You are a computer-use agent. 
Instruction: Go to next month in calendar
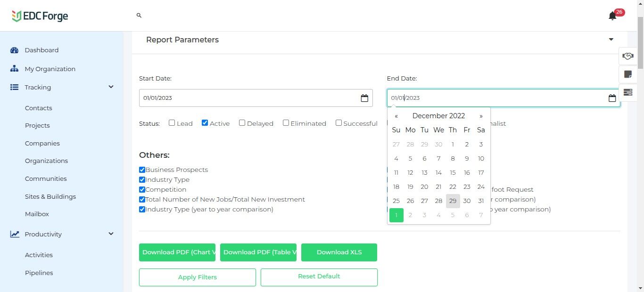(x=481, y=116)
